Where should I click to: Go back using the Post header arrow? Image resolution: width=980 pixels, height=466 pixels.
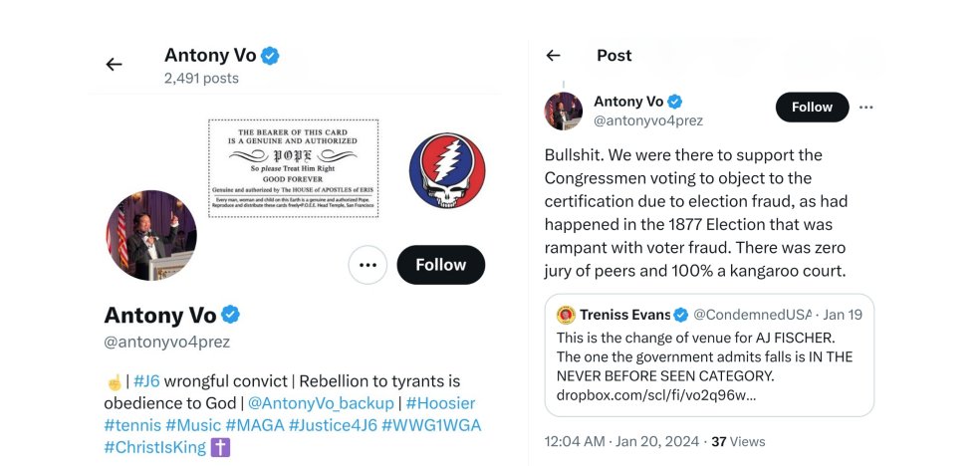554,56
